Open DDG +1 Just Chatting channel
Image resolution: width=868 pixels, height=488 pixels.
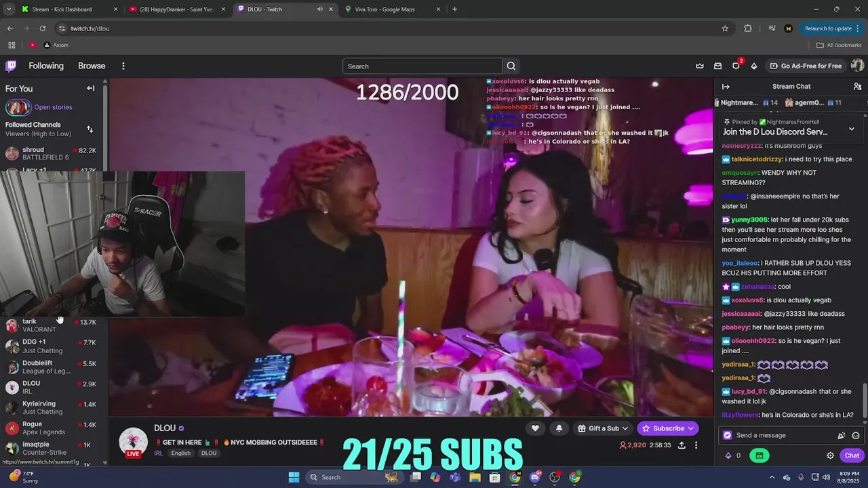(x=52, y=346)
